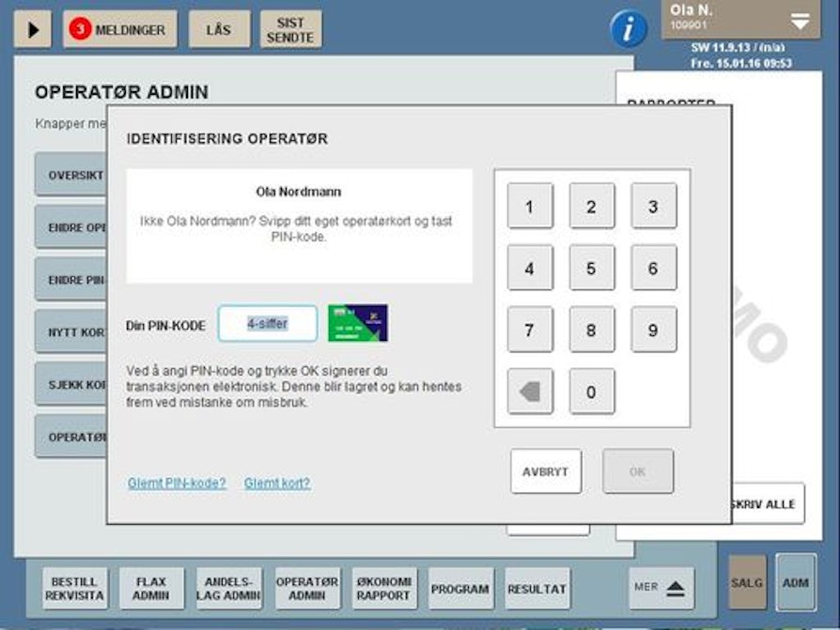Image resolution: width=840 pixels, height=630 pixels.
Task: Open the Sist Sendte button
Action: pyautogui.click(x=290, y=30)
